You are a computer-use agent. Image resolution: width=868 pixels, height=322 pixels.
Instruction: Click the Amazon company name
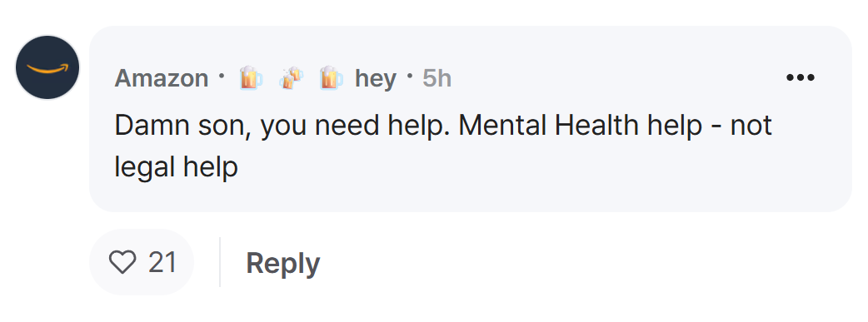click(161, 78)
